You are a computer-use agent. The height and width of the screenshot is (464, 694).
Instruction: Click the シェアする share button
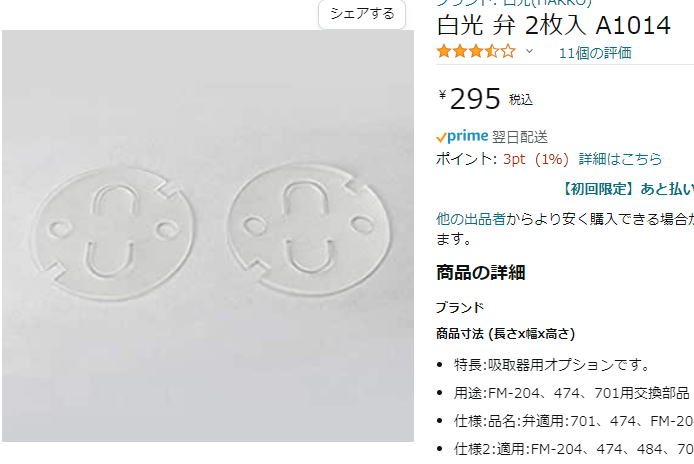coord(362,14)
